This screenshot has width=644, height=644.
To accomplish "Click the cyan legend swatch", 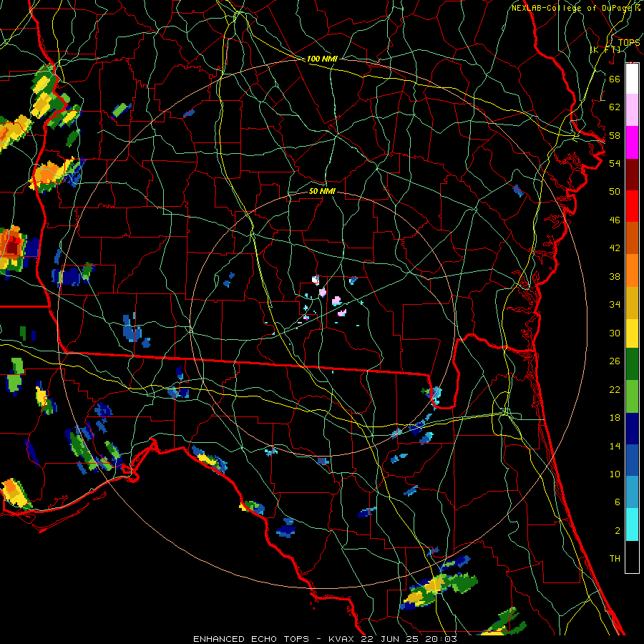I will tap(632, 525).
